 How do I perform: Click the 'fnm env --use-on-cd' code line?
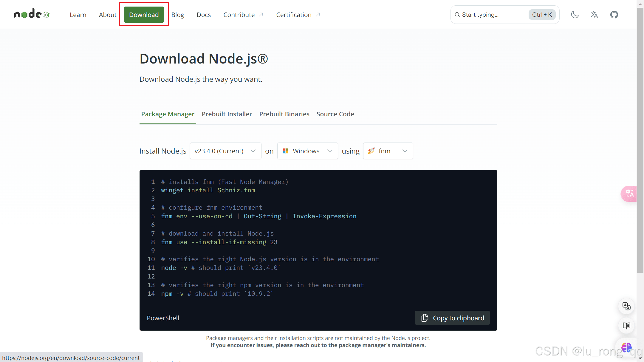point(258,216)
